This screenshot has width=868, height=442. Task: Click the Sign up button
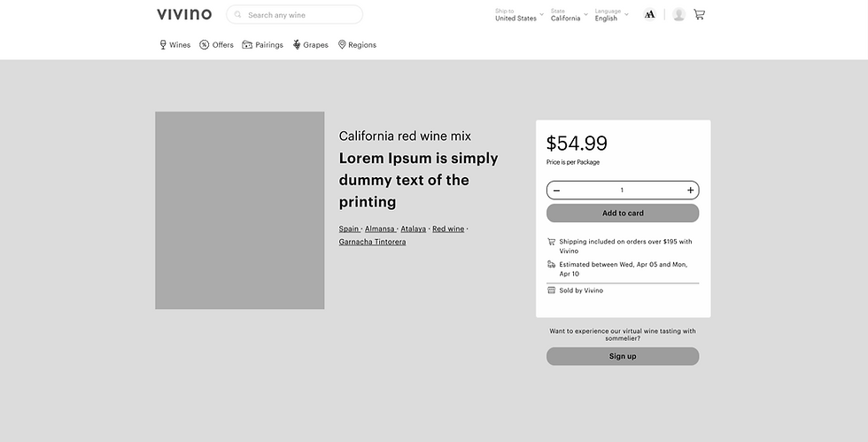(623, 357)
